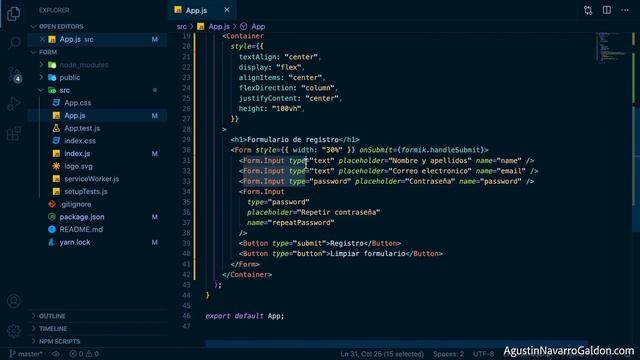Expand the node_modules folder

98,65
